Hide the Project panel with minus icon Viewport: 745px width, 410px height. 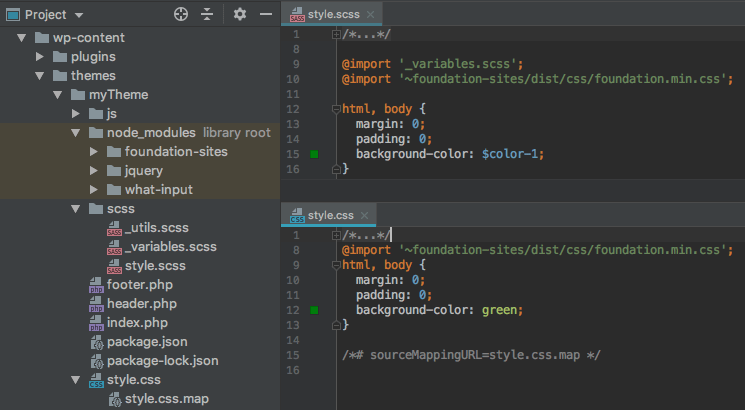[266, 14]
